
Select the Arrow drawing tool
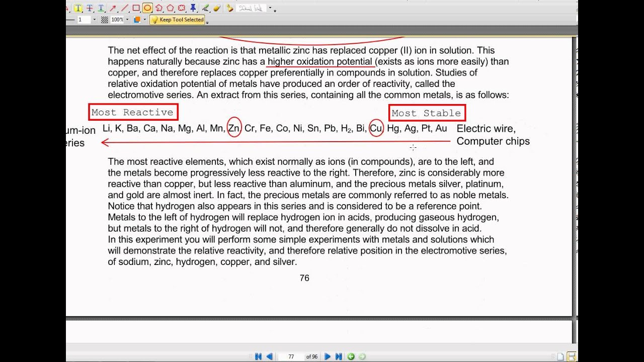point(113,8)
